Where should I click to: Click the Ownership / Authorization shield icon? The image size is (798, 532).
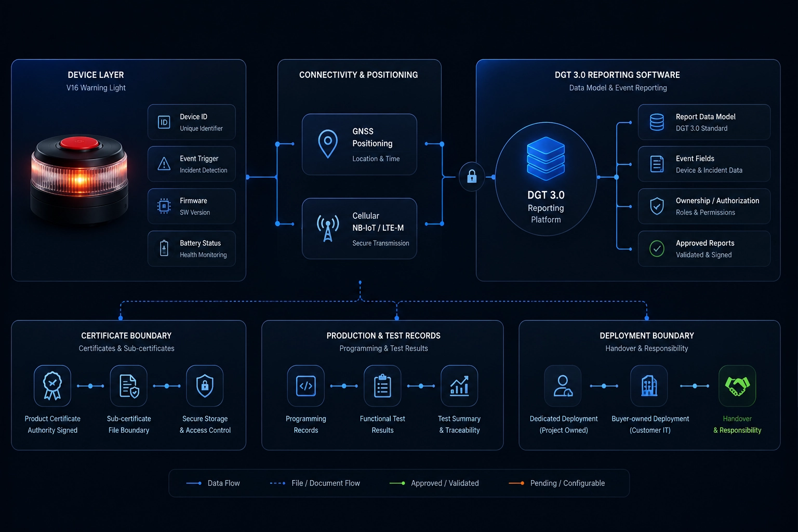tap(657, 206)
